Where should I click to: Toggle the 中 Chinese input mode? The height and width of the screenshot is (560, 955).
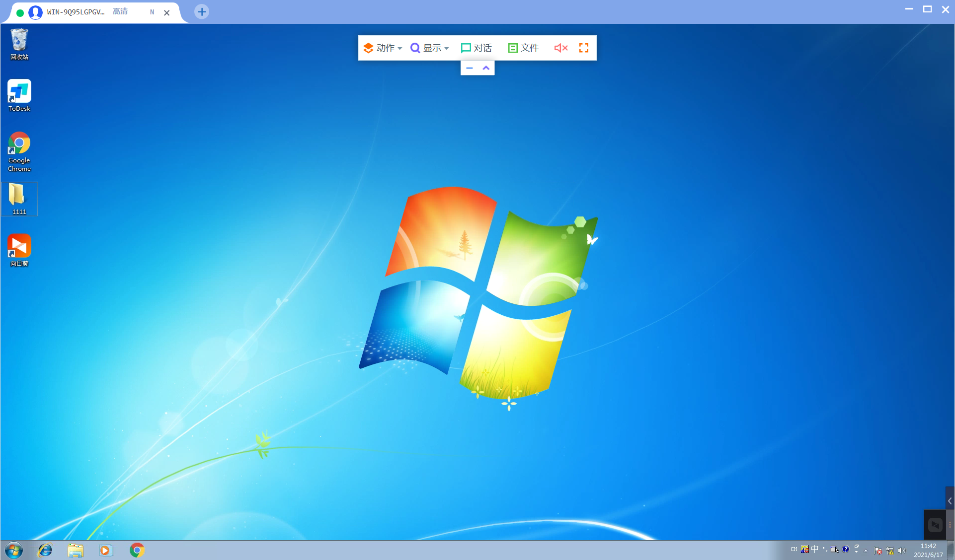[x=815, y=549]
